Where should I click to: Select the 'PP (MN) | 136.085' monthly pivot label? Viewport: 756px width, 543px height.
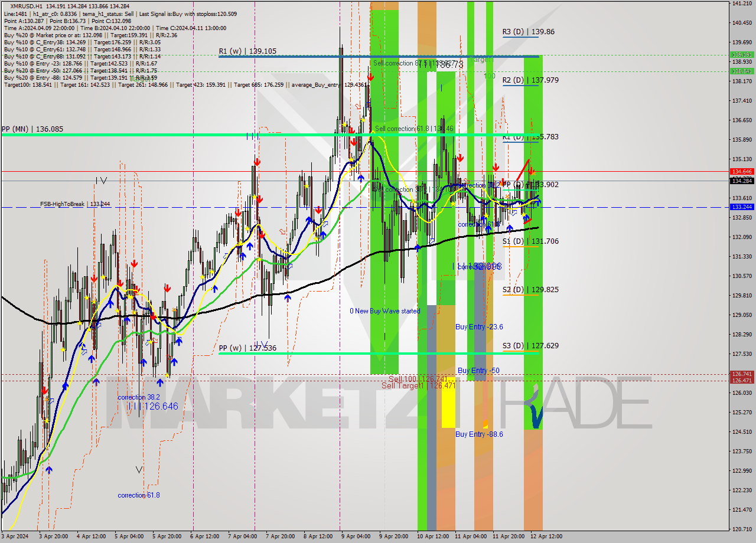[x=32, y=129]
